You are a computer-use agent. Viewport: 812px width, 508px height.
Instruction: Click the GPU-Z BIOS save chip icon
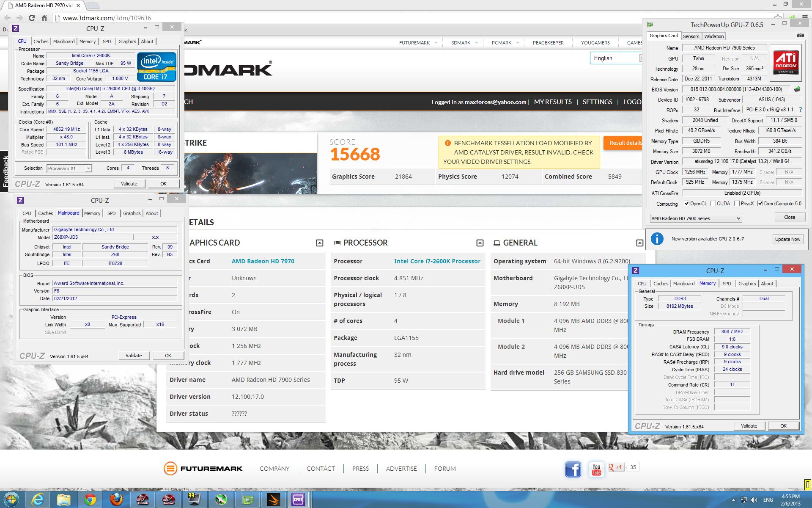tap(797, 89)
